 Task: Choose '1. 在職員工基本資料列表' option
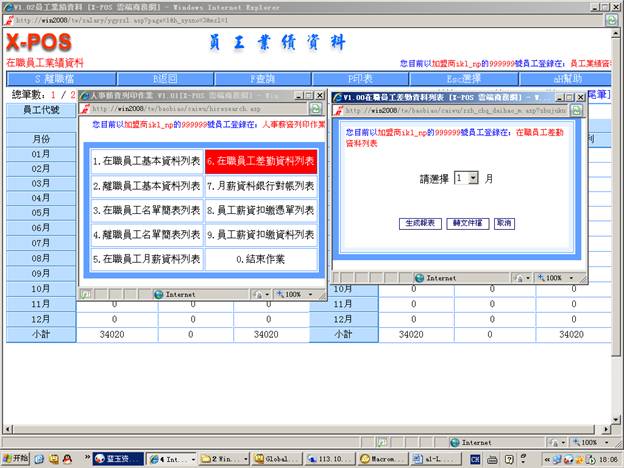click(146, 161)
